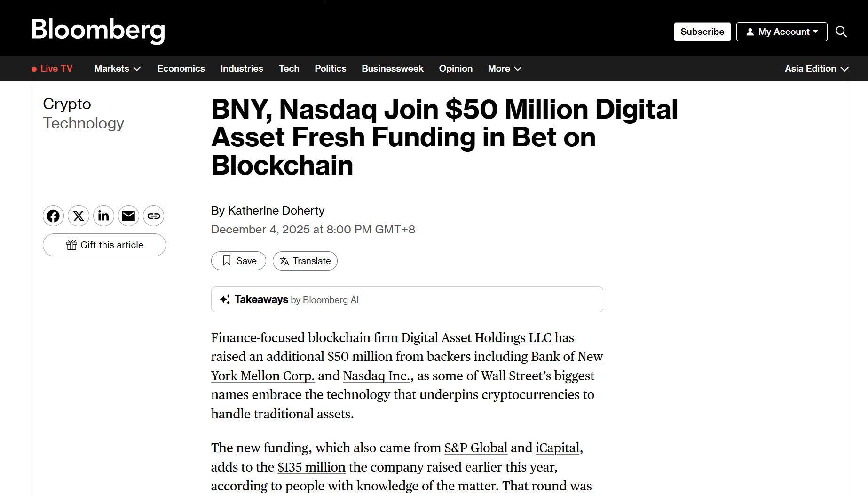Share article on Facebook
The image size is (868, 496).
click(53, 216)
